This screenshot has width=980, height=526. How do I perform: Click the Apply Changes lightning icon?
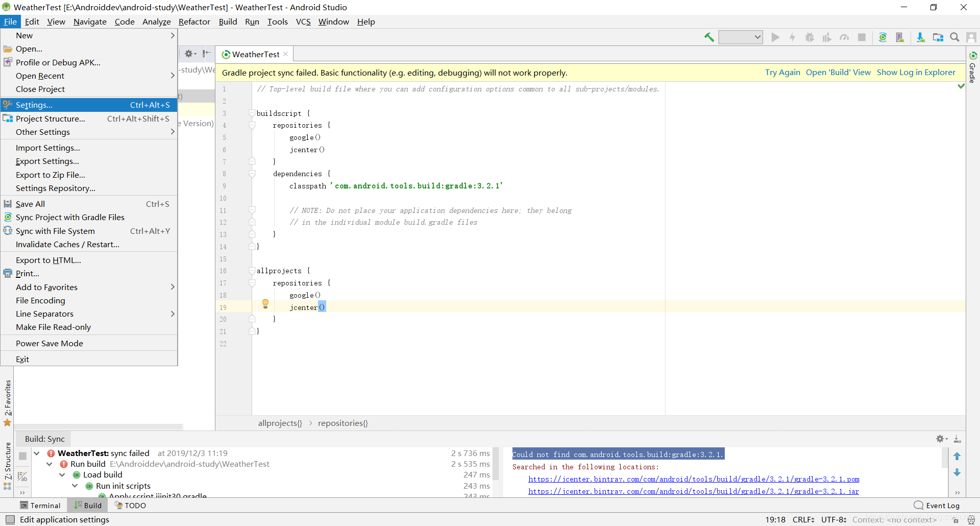tap(792, 37)
